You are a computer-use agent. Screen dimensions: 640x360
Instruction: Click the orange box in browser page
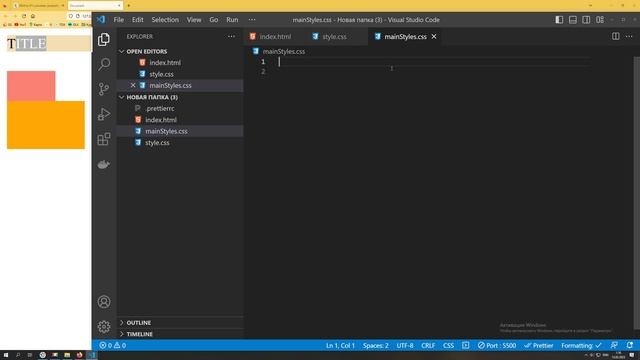(x=46, y=125)
